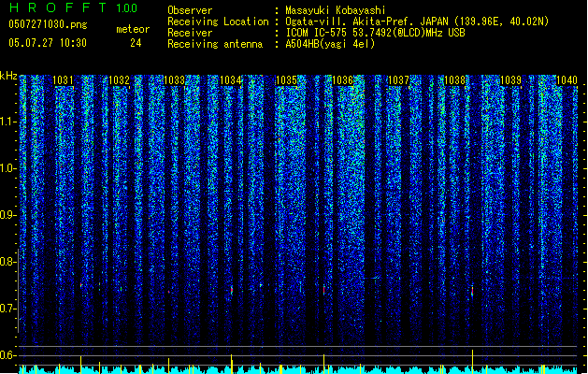Image resolution: width=588 pixels, height=374 pixels.
Task: Click the 1037 time marker
Action: click(x=398, y=80)
